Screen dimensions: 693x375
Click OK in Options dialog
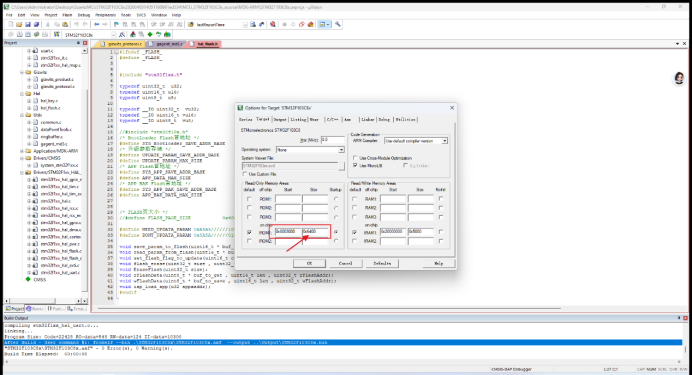pos(309,263)
